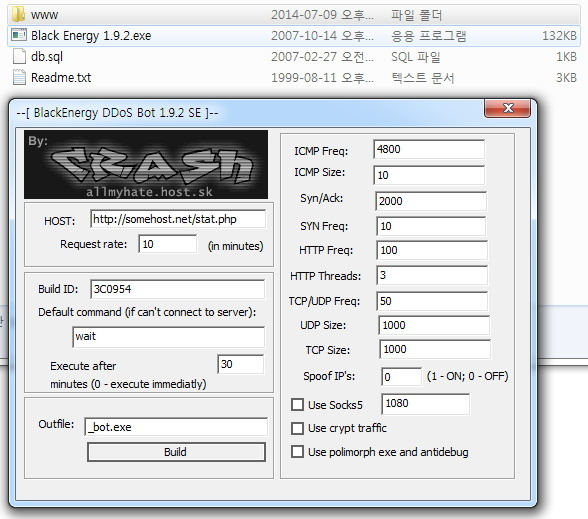Click the 파일 폴더 type label
This screenshot has width=588, height=519.
[x=417, y=15]
